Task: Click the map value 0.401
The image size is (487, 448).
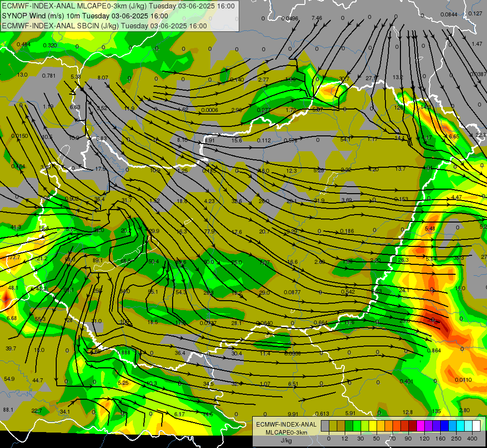Action: click(406, 381)
